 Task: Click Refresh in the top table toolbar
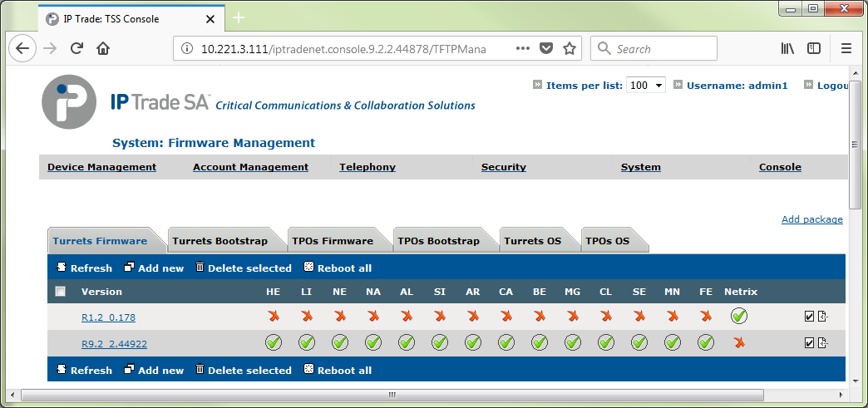[x=85, y=268]
